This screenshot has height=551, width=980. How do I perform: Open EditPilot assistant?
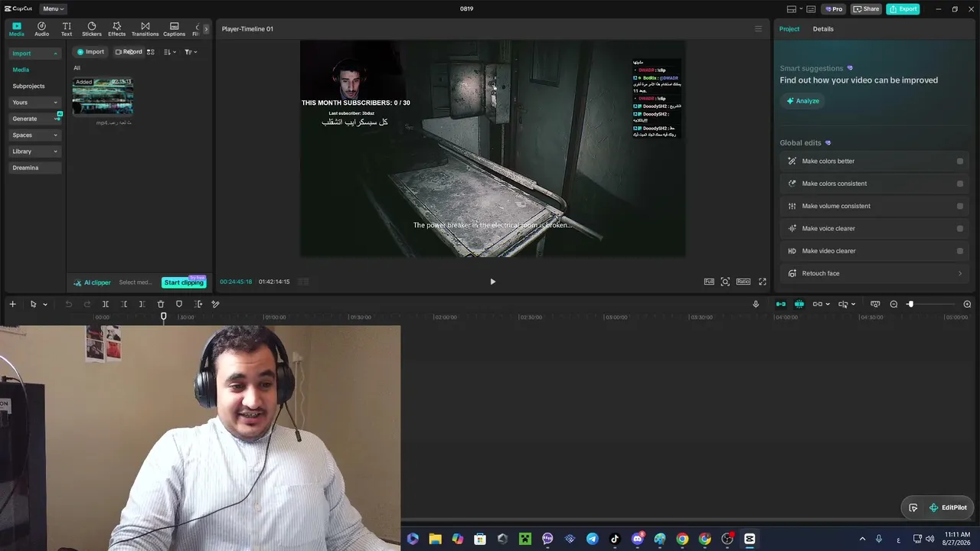click(x=948, y=507)
